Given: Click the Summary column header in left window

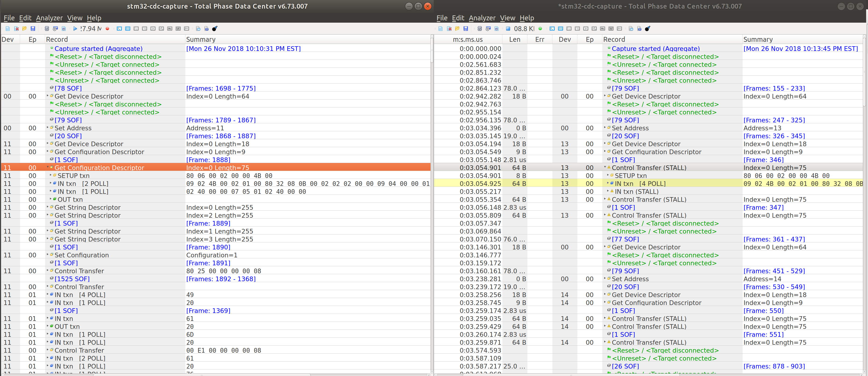Looking at the screenshot, I should click(x=201, y=39).
